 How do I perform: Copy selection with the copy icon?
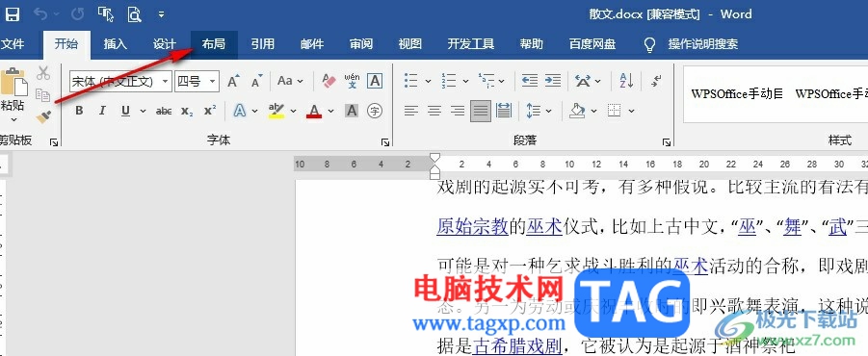(43, 94)
